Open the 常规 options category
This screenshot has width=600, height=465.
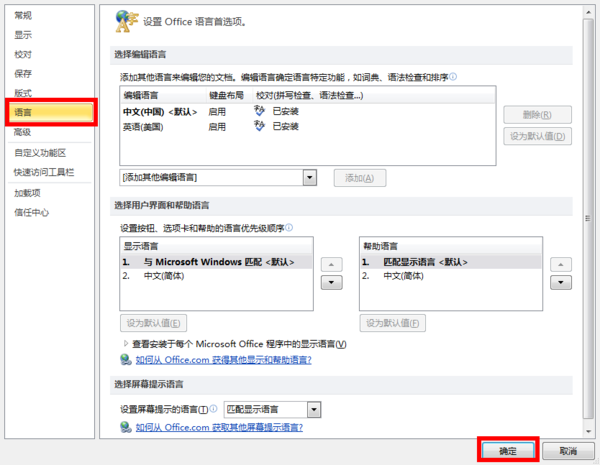coord(23,15)
